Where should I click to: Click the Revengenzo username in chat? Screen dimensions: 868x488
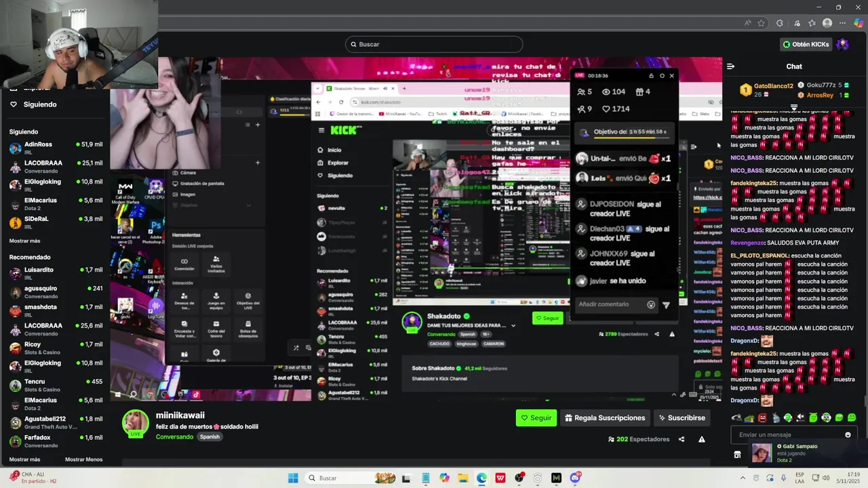pyautogui.click(x=747, y=243)
